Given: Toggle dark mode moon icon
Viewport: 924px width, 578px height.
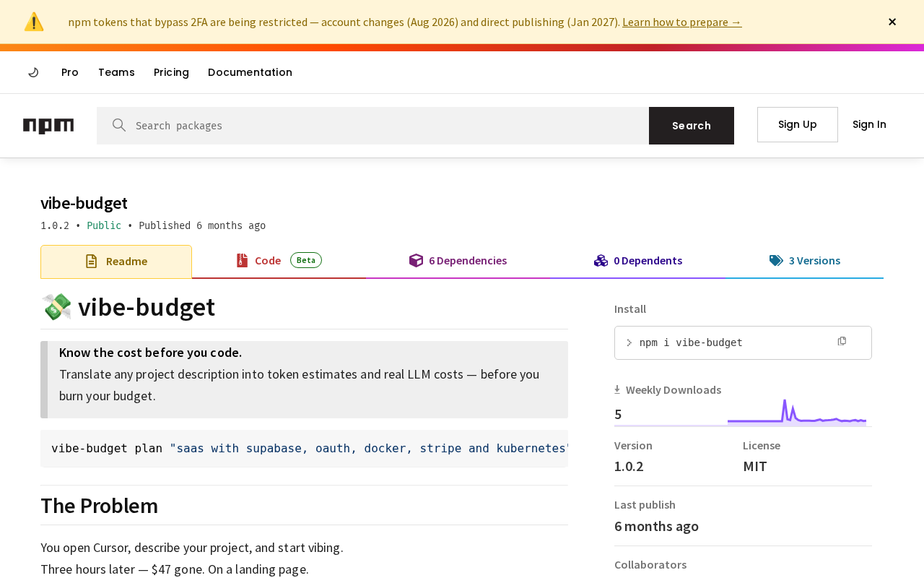Looking at the screenshot, I should 33,72.
